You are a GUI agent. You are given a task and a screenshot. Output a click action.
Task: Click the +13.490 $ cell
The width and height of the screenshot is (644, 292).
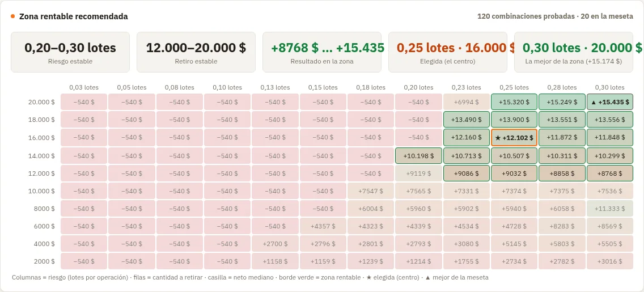click(466, 120)
